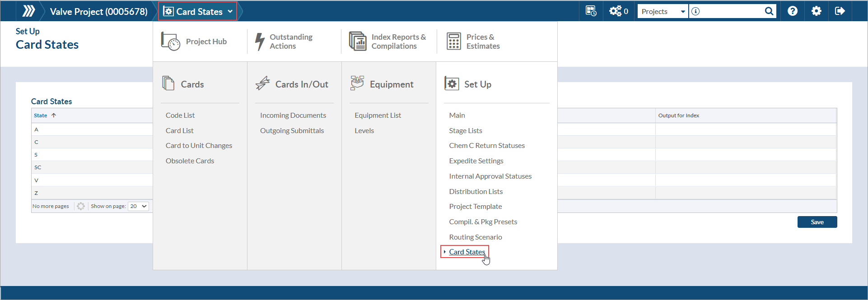Image resolution: width=868 pixels, height=300 pixels.
Task: Open the scheduled tasks calendar icon
Action: click(x=591, y=11)
